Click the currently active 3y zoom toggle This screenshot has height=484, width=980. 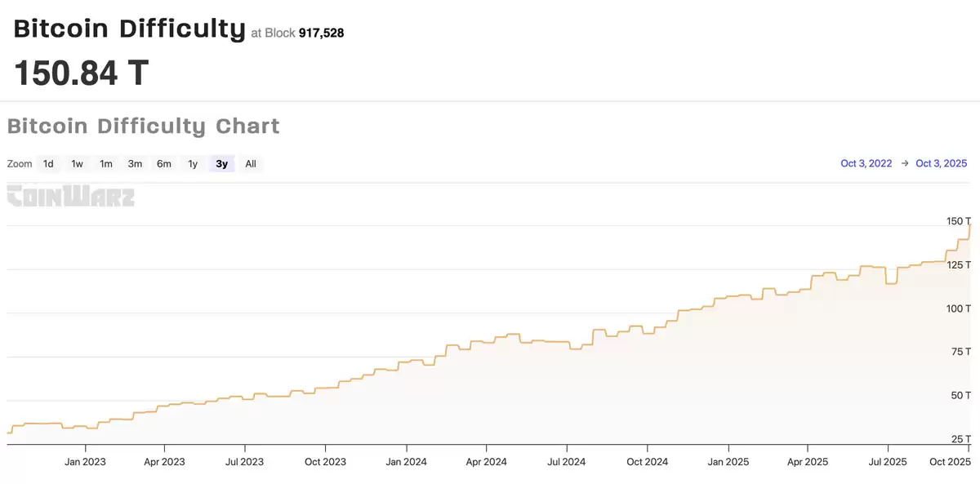[220, 163]
